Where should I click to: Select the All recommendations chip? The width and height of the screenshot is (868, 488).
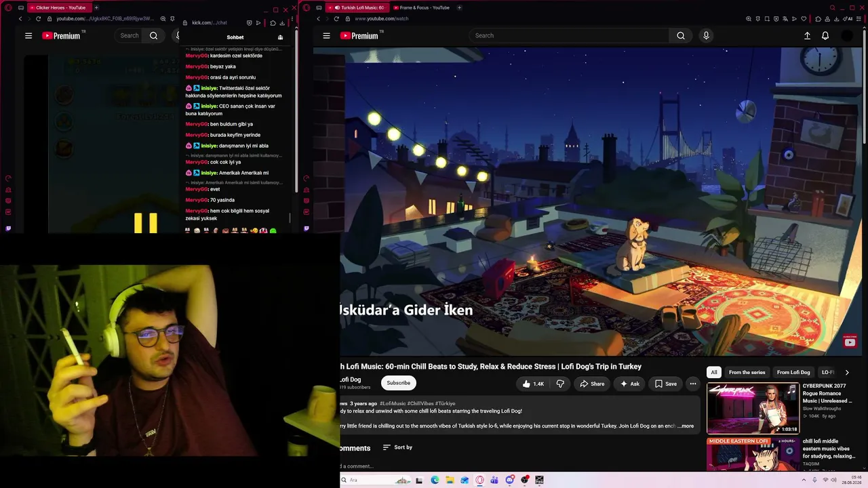click(714, 372)
